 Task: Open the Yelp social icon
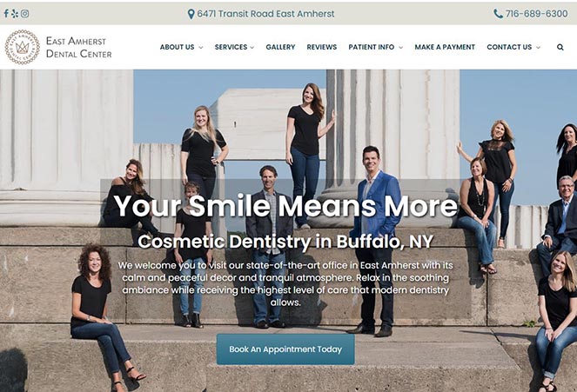15,14
